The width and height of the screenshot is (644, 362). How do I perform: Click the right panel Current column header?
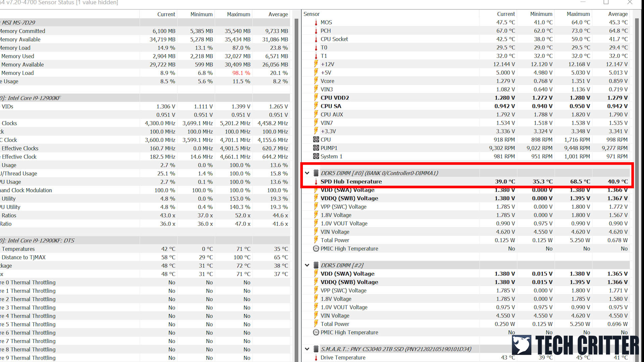tap(498, 14)
